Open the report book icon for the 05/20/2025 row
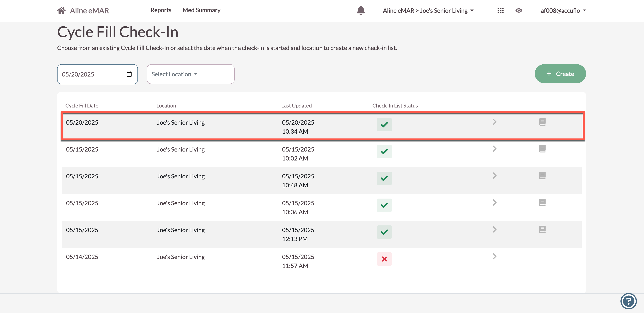Screen dimensions: 644x315 click(x=542, y=122)
